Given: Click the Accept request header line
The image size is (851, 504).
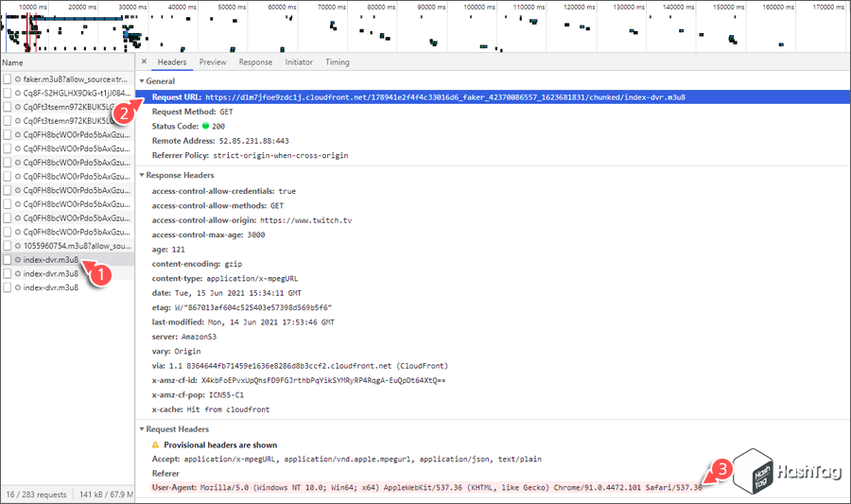Looking at the screenshot, I should click(346, 459).
